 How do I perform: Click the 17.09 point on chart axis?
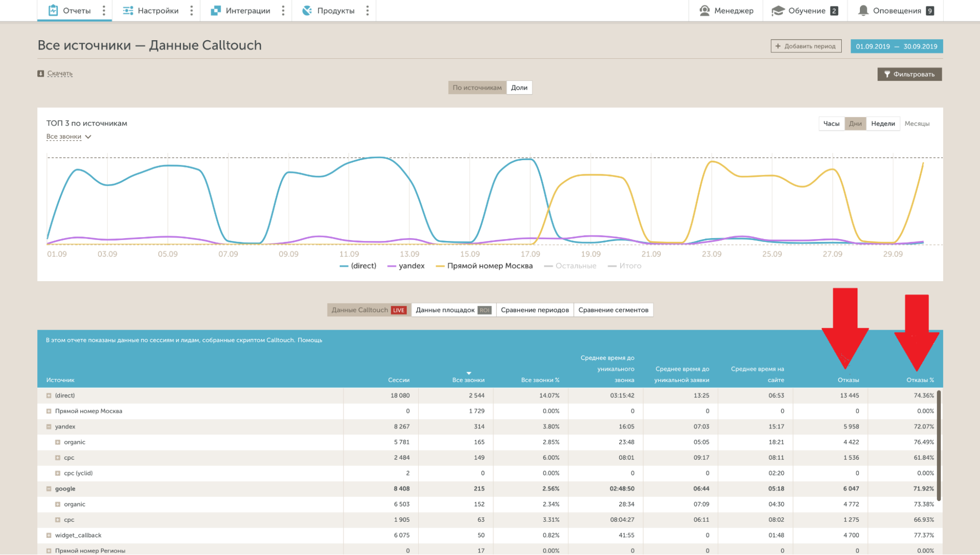click(x=530, y=254)
